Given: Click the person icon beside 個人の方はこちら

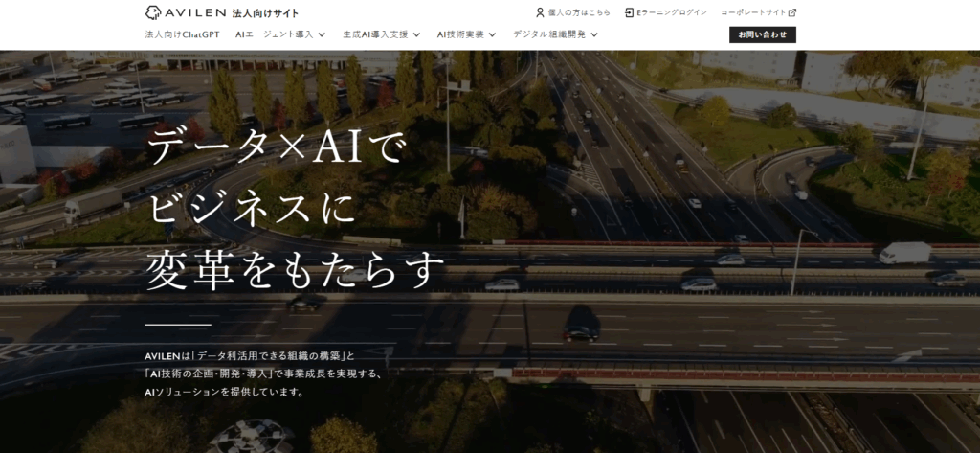Looking at the screenshot, I should (x=540, y=12).
